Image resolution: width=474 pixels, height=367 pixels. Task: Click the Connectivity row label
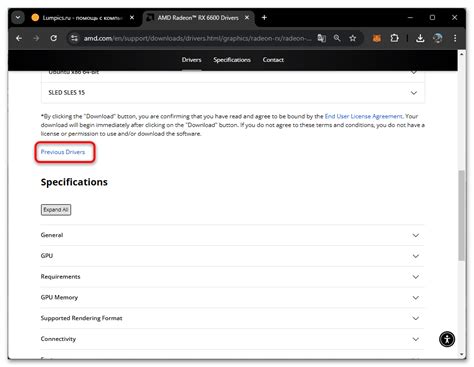(x=58, y=339)
